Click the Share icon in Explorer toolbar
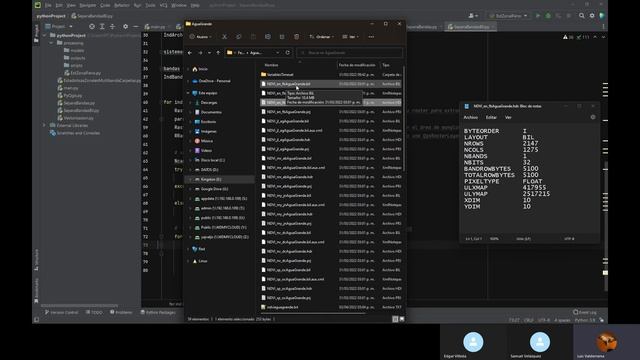This screenshot has height=360, width=640. point(282,37)
